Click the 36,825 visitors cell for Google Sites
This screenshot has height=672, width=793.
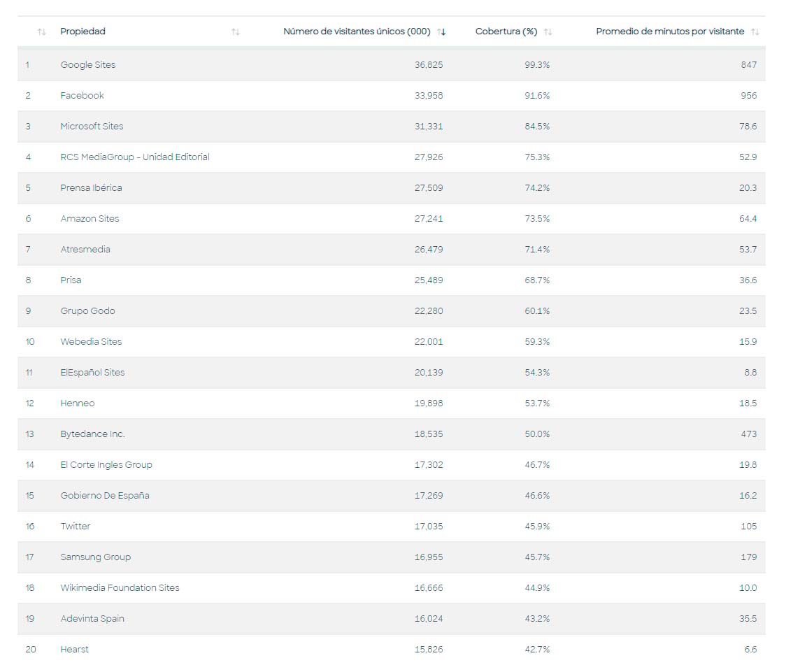(x=429, y=65)
